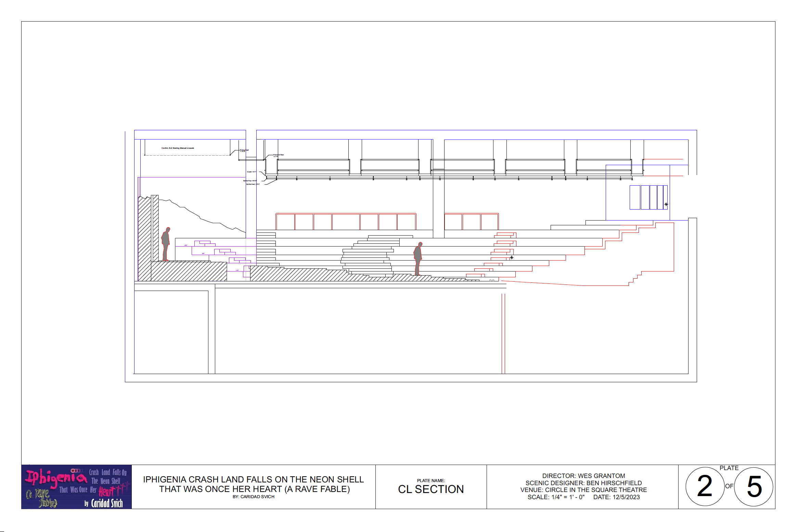Click the leftmost red seating box outline
Screen dimensions: 798x532
(x=285, y=222)
